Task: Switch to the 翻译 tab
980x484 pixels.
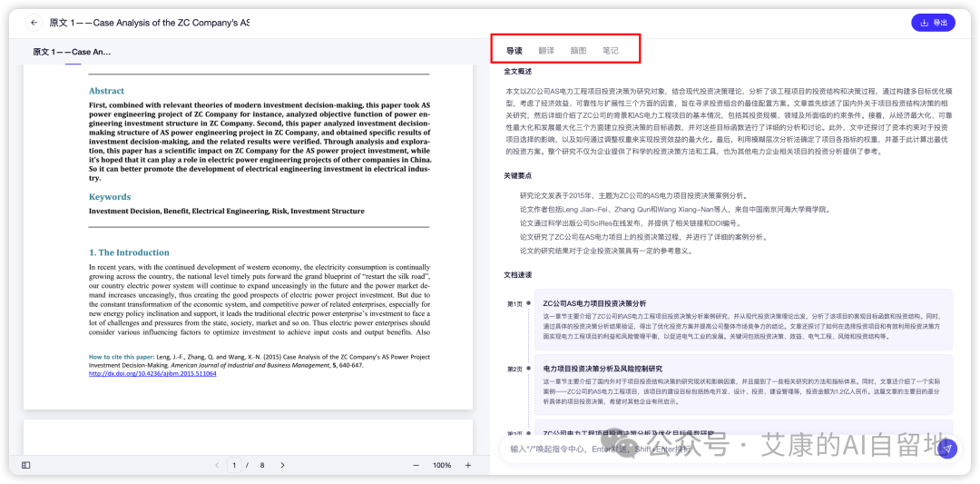Action: pyautogui.click(x=546, y=51)
